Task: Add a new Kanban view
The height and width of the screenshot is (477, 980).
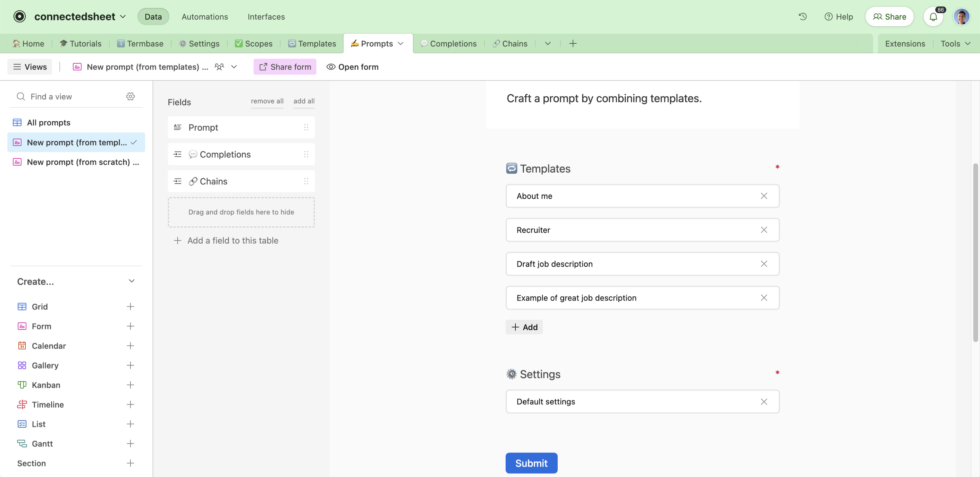Action: pos(130,385)
